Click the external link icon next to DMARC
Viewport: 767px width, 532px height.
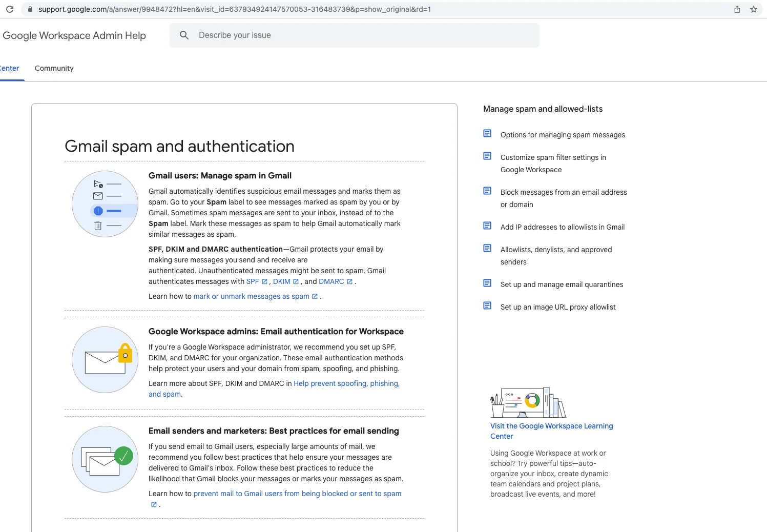click(349, 281)
